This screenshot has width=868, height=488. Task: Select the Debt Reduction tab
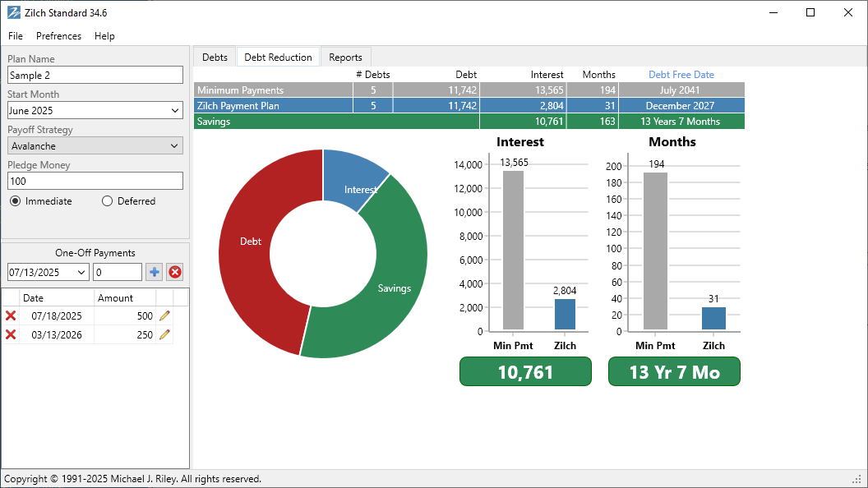[x=278, y=57]
